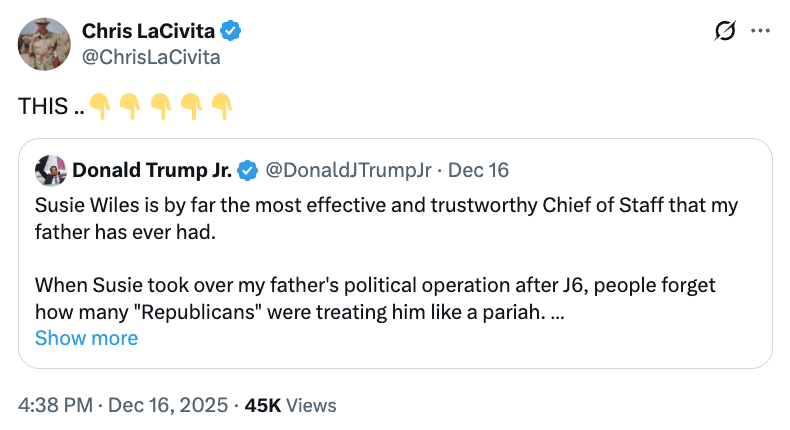Open the @ChrisLaCivita handle link
790x430 pixels.
coord(151,57)
